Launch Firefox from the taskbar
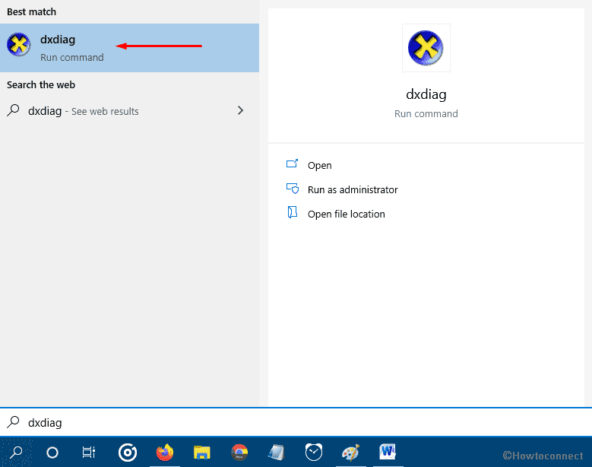Image resolution: width=592 pixels, height=467 pixels. 165,452
